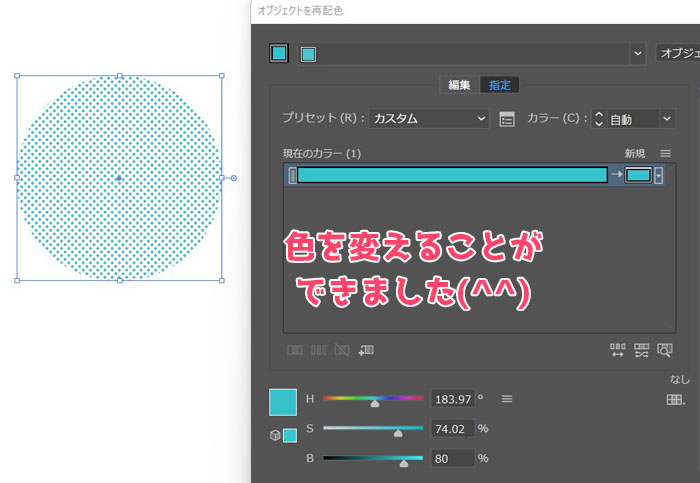This screenshot has width=700, height=483.
Task: Click the large teal color preview swatch
Action: [x=283, y=402]
